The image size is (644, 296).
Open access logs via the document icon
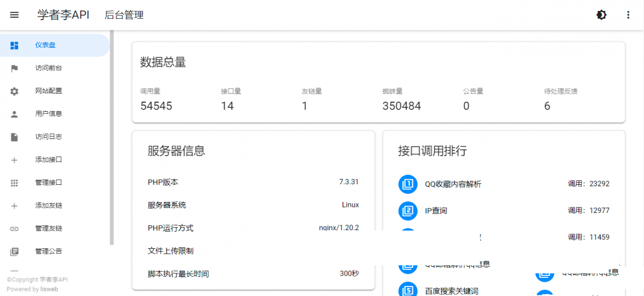(x=14, y=136)
